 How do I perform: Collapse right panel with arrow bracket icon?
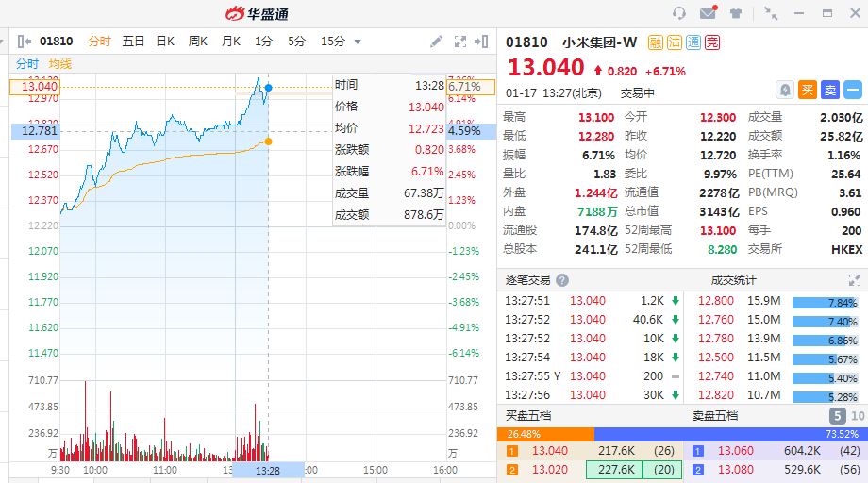click(x=481, y=42)
